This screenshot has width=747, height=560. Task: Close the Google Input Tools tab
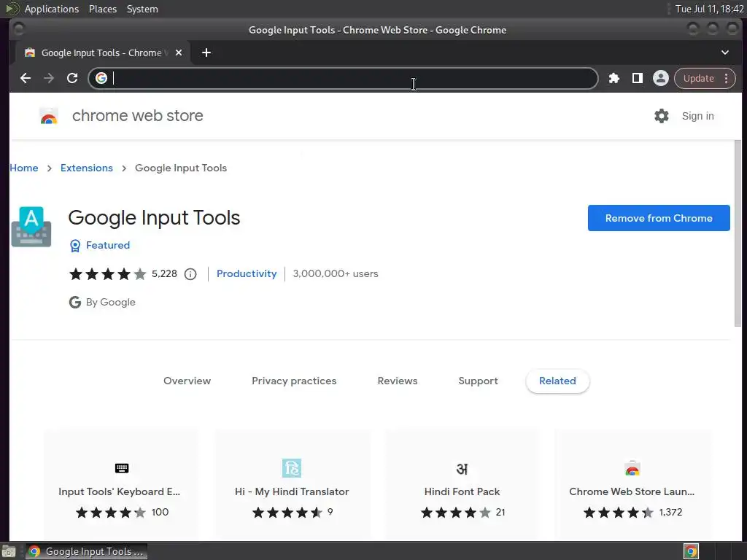pos(179,52)
